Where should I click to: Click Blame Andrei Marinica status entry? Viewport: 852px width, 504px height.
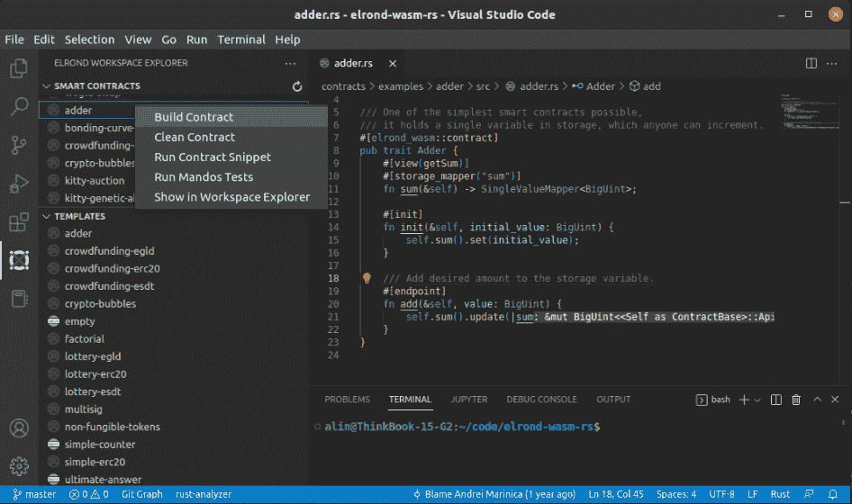[494, 494]
